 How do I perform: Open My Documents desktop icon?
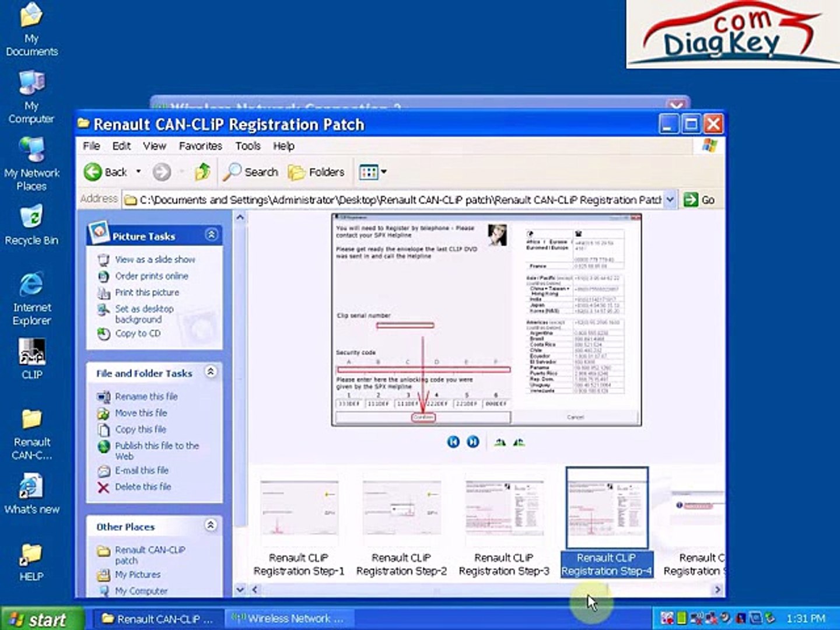tap(32, 29)
